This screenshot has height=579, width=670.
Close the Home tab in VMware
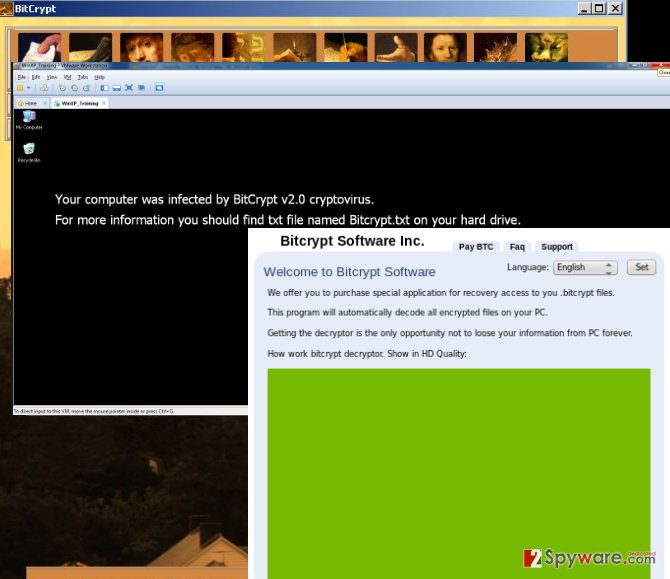45,103
